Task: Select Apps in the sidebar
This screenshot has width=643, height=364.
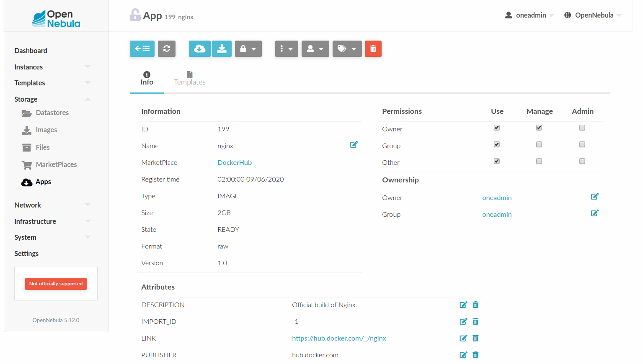Action: [36, 182]
